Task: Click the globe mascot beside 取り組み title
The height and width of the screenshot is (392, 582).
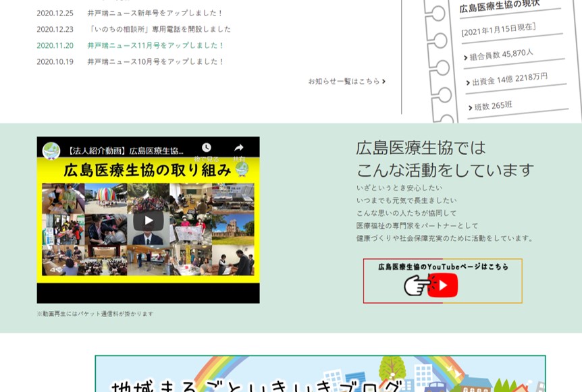Action: click(242, 169)
